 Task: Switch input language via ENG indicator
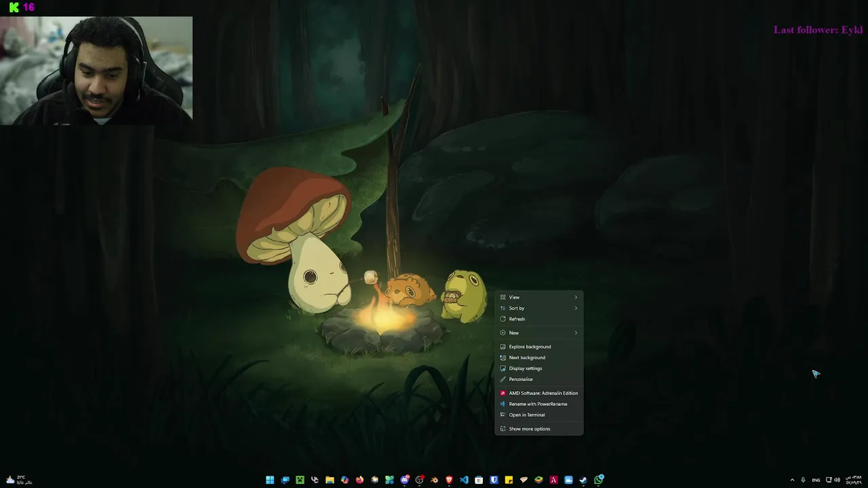coord(816,480)
